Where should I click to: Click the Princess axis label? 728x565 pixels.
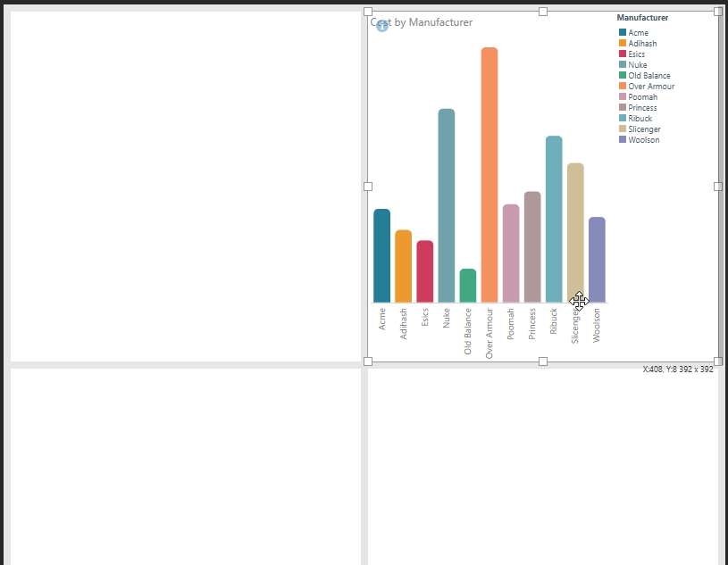click(x=532, y=324)
